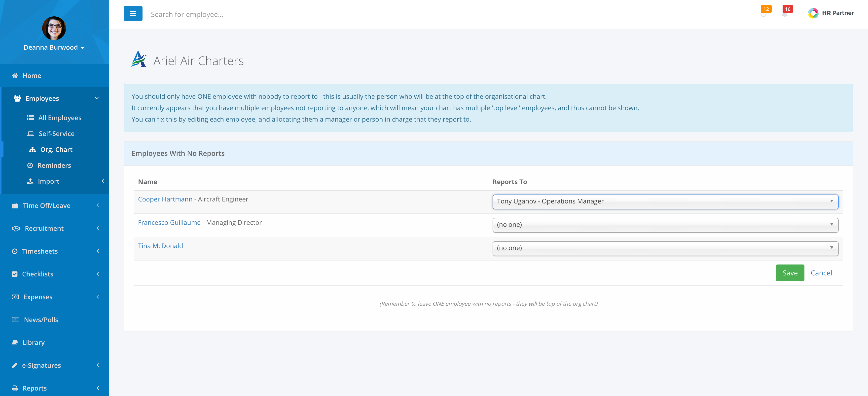868x396 pixels.
Task: Click the Employees people icon
Action: pyautogui.click(x=17, y=98)
